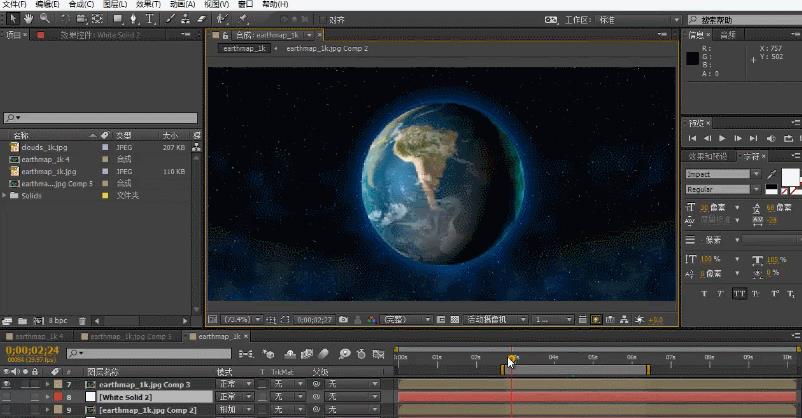Screen dimensions: 802x418
Task: Open magnification ratio dropdown
Action: click(x=242, y=319)
